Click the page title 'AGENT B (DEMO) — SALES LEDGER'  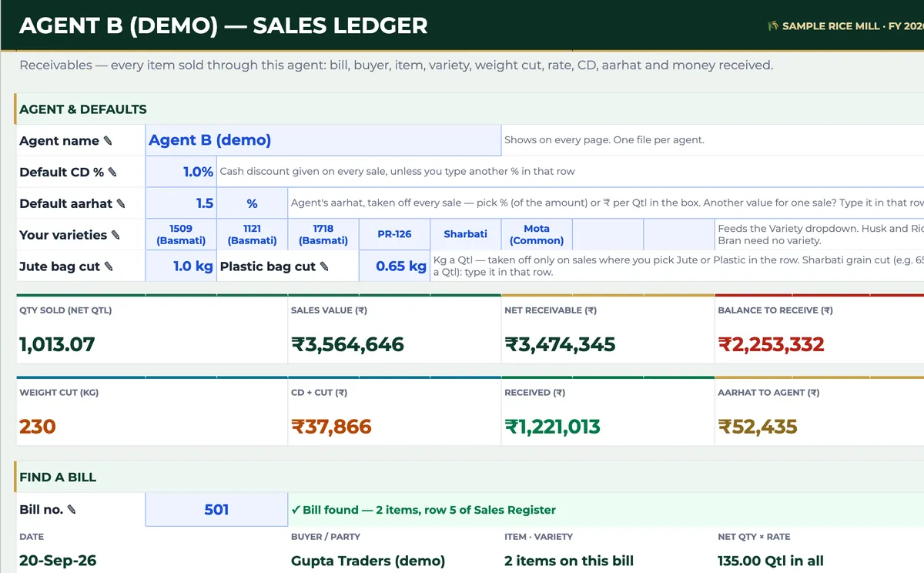[223, 25]
